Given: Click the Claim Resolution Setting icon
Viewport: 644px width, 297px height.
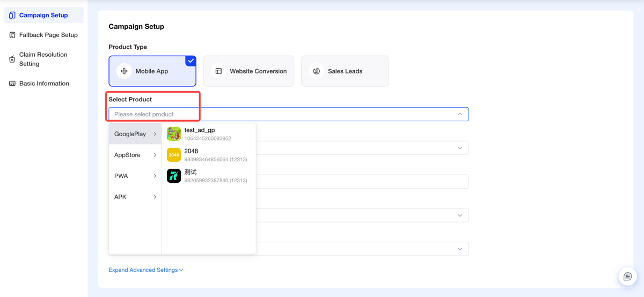Looking at the screenshot, I should (x=12, y=59).
